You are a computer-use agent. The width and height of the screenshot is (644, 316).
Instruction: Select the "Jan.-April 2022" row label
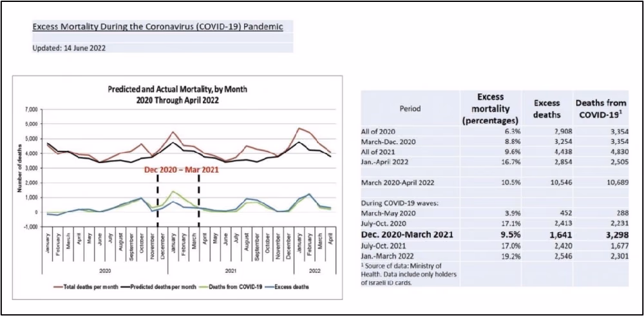point(384,161)
